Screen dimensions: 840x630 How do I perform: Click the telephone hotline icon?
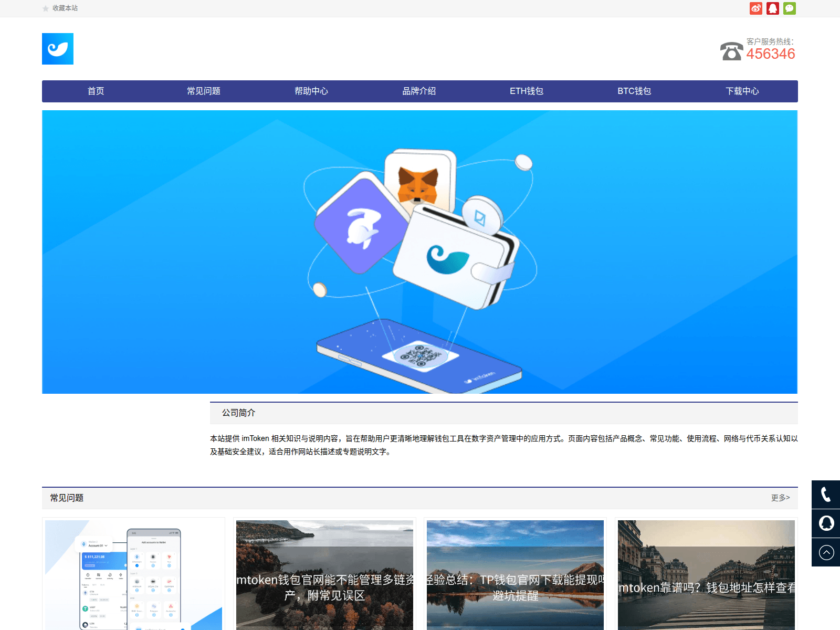coord(731,51)
